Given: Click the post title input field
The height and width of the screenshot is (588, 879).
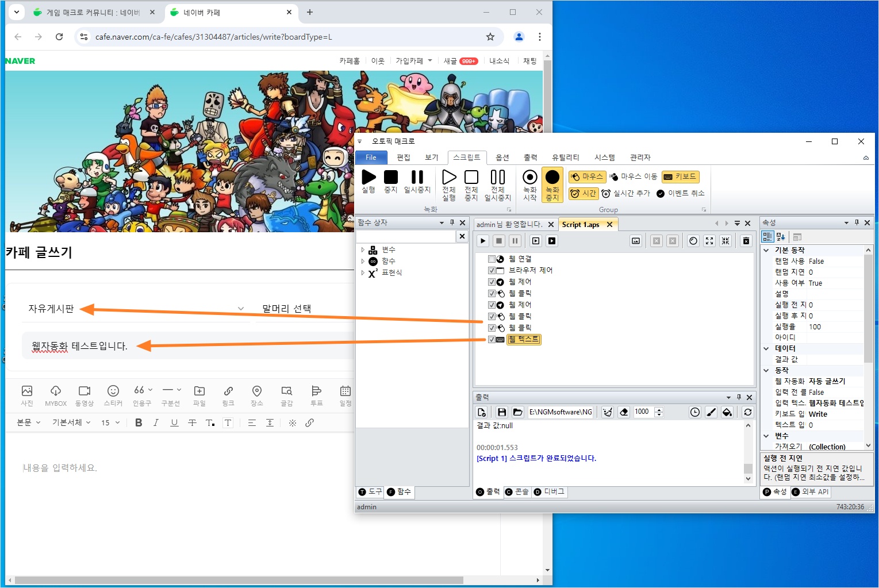Looking at the screenshot, I should (x=188, y=346).
